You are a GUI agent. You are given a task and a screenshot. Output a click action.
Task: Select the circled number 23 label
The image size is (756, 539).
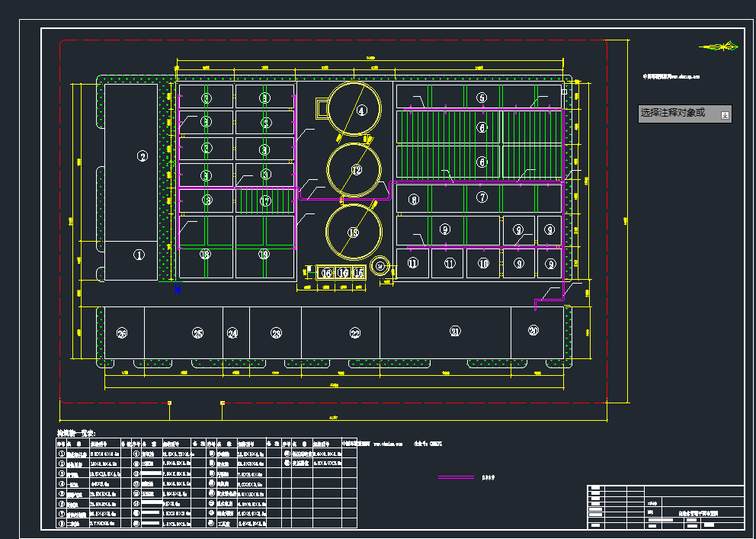tap(277, 333)
